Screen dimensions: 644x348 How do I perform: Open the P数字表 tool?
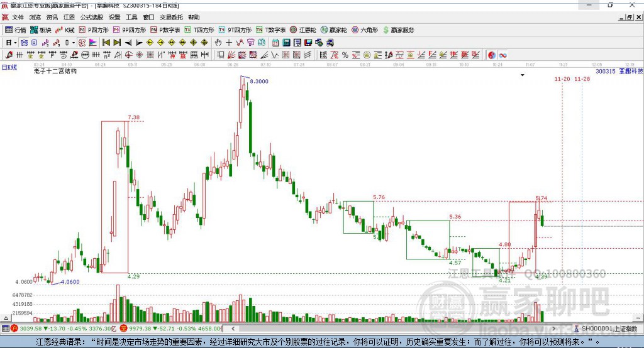pos(165,30)
